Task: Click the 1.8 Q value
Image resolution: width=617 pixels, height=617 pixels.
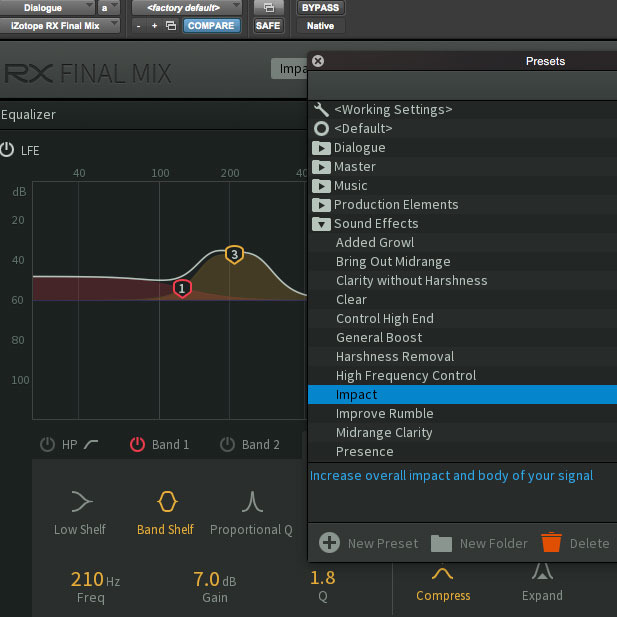Action: point(323,578)
